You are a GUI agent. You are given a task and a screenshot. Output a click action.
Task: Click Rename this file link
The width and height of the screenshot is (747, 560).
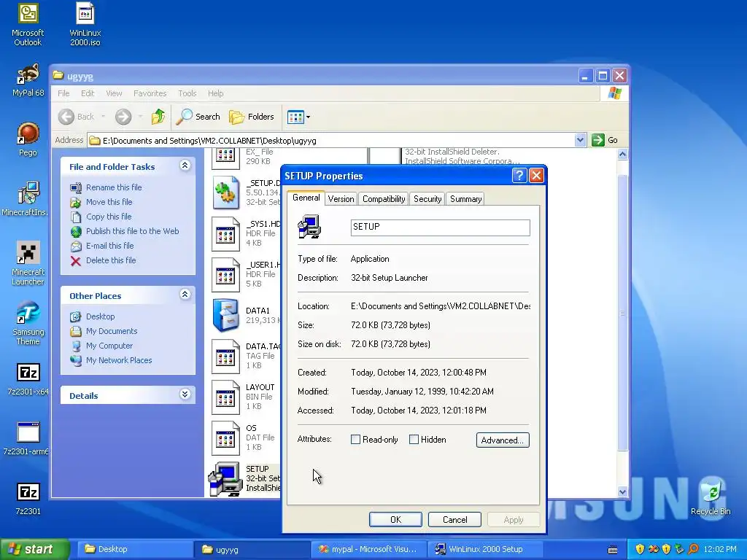point(114,187)
